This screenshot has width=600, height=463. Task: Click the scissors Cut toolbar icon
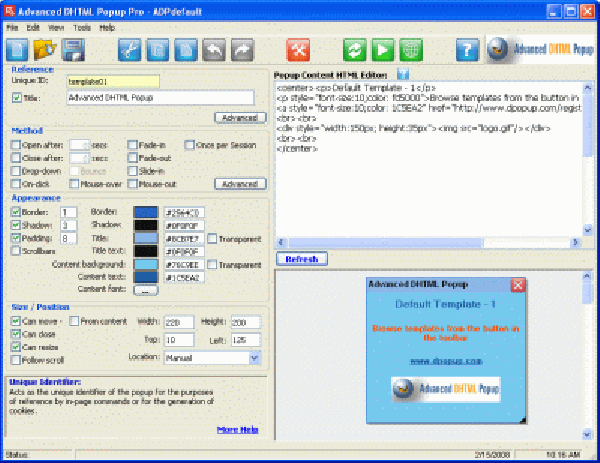[129, 49]
